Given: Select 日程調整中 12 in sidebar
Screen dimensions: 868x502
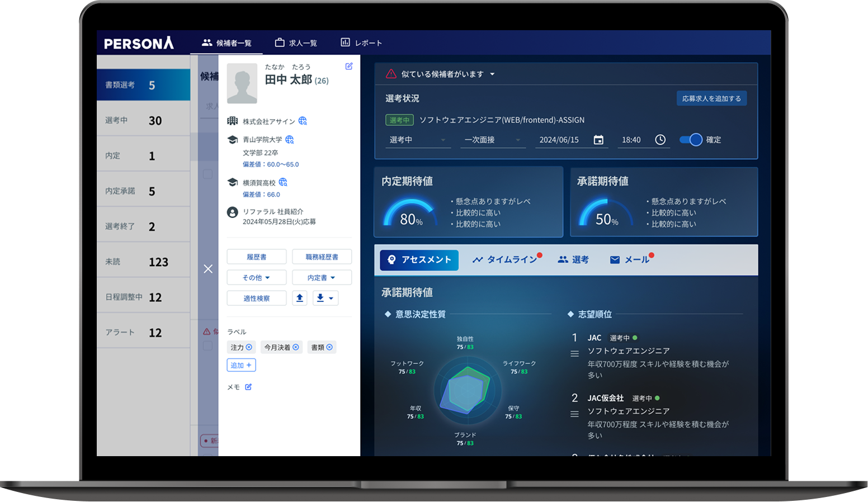Looking at the screenshot, I should [x=144, y=297].
